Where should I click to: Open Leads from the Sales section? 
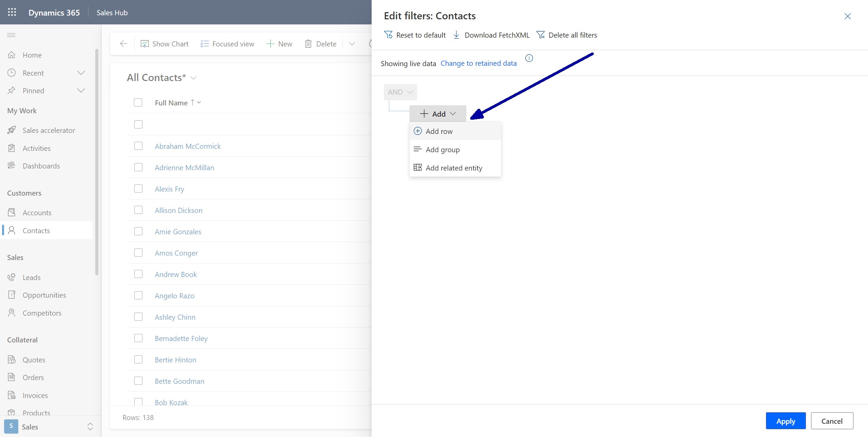pyautogui.click(x=32, y=277)
